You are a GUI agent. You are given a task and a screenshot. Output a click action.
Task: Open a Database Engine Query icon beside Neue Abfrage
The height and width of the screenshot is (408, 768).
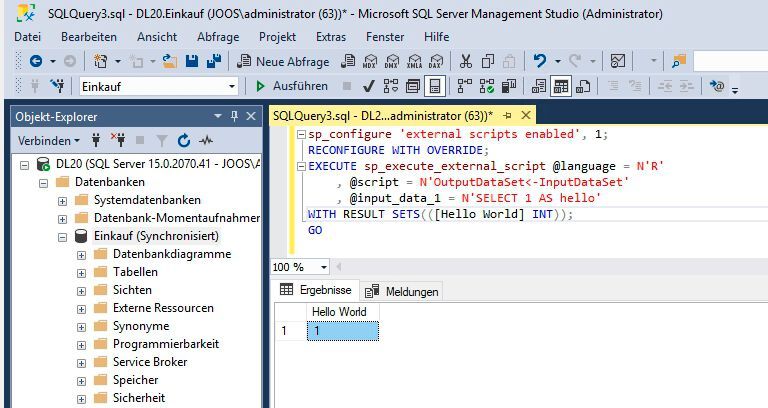coord(348,61)
